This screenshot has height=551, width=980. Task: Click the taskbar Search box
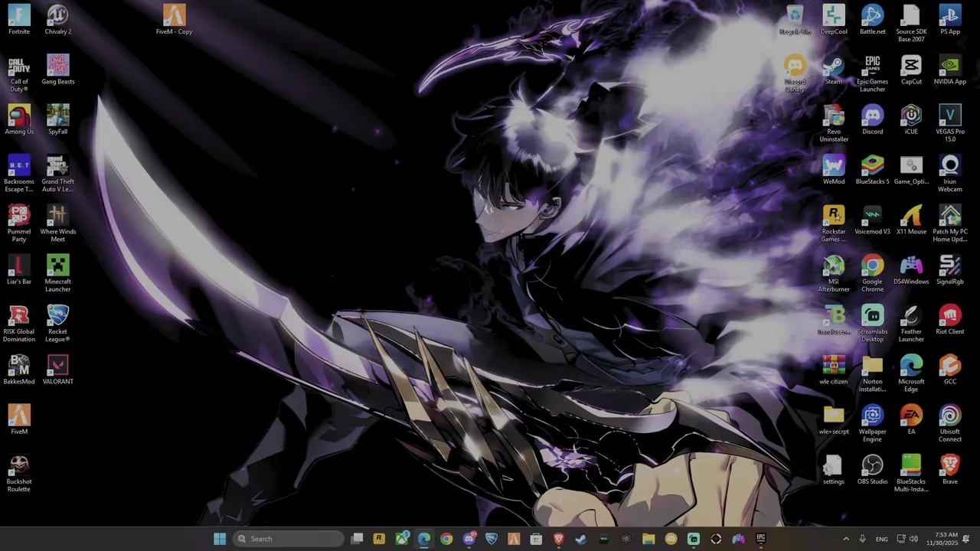tap(288, 539)
